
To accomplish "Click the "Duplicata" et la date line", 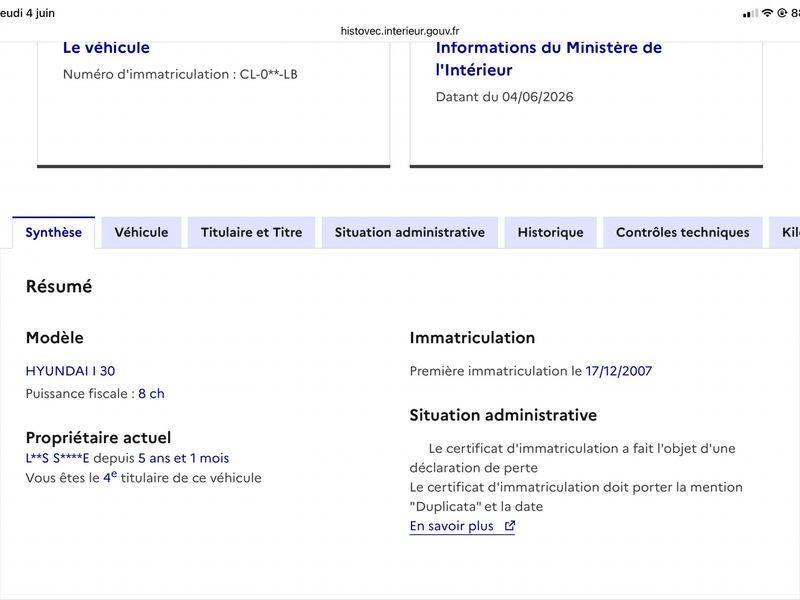I will [x=476, y=507].
